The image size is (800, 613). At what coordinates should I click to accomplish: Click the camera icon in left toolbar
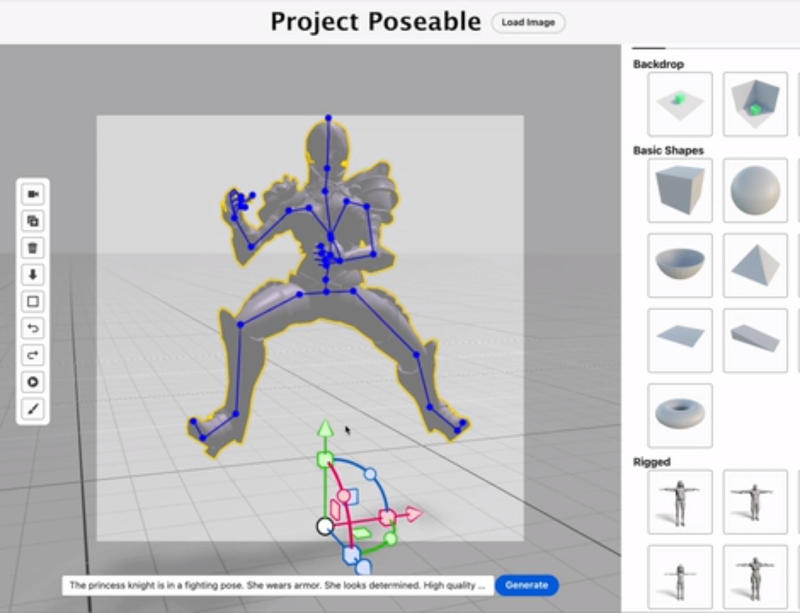pos(33,194)
